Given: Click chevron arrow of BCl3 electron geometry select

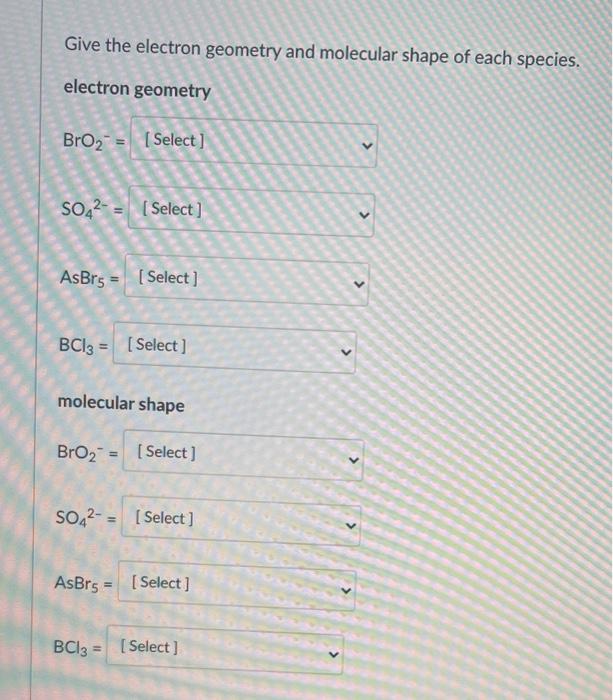Looking at the screenshot, I should (346, 352).
